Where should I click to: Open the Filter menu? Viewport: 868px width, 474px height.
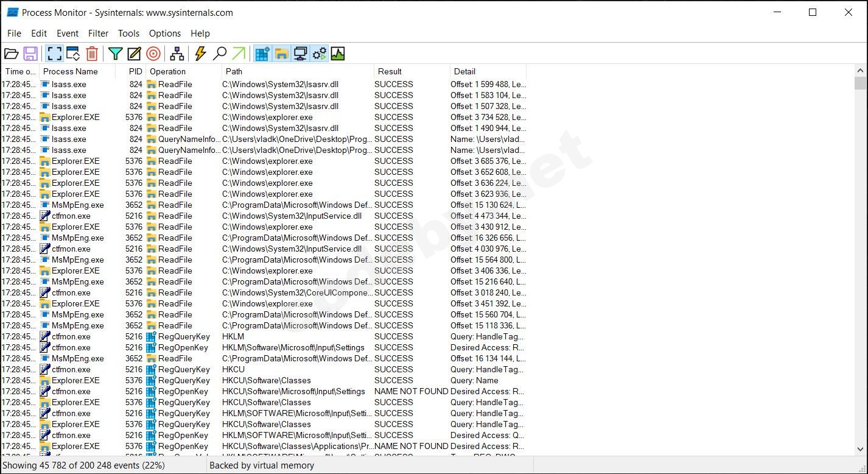(98, 34)
